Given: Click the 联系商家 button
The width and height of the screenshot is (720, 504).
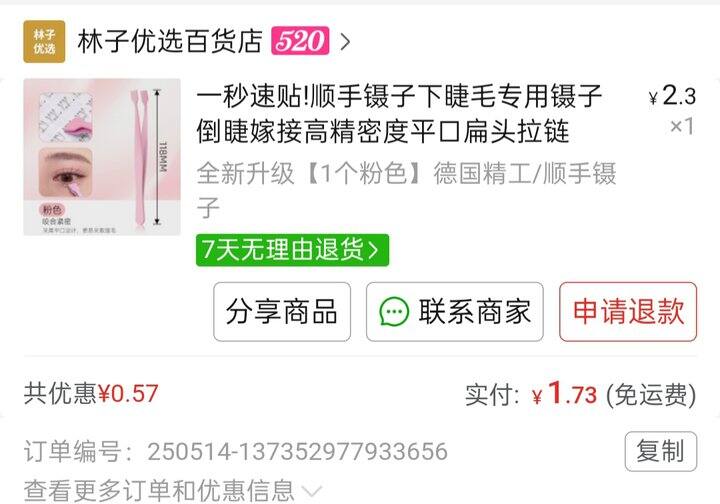Looking at the screenshot, I should click(x=455, y=312).
